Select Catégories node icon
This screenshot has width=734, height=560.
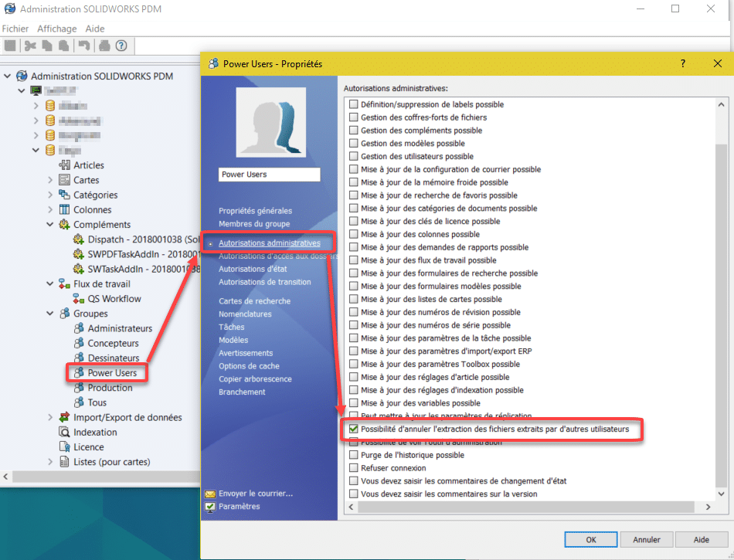(x=64, y=195)
